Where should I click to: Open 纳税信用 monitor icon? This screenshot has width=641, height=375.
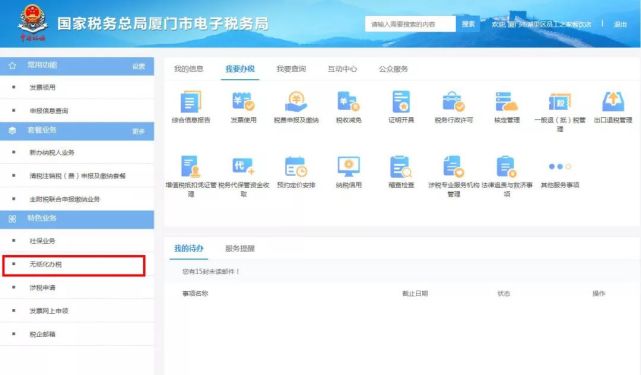click(x=348, y=166)
